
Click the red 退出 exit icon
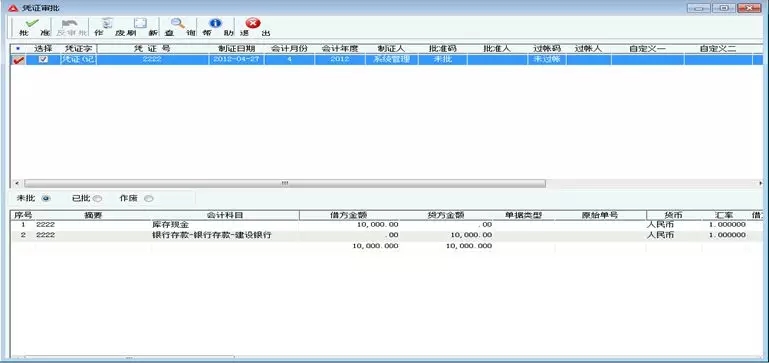[253, 23]
